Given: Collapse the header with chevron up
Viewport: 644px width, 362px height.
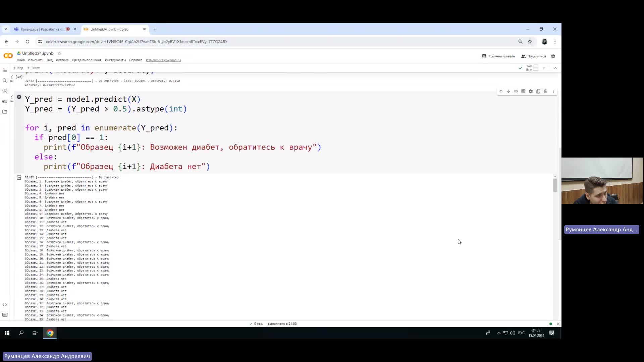Looking at the screenshot, I should point(555,68).
